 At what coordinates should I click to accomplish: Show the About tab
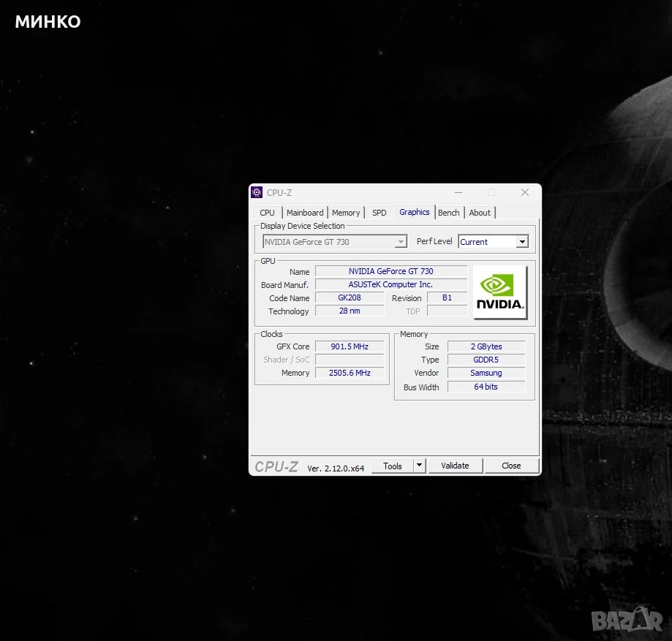480,213
